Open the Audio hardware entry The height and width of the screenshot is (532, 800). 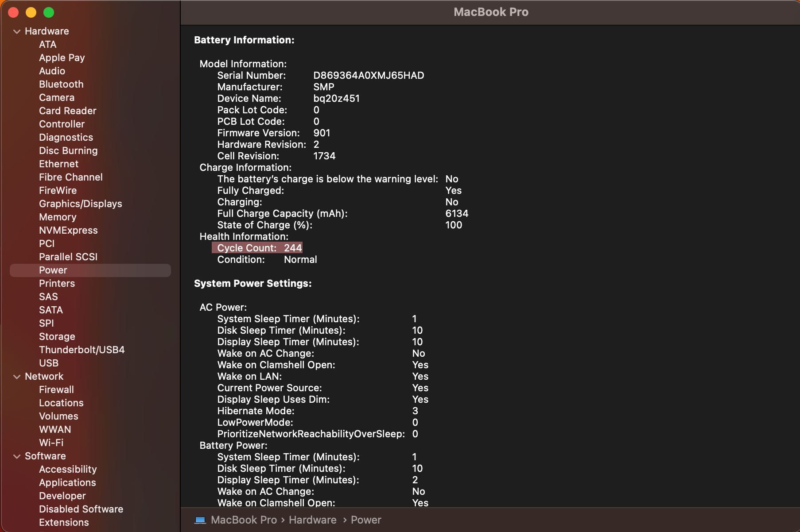click(52, 71)
